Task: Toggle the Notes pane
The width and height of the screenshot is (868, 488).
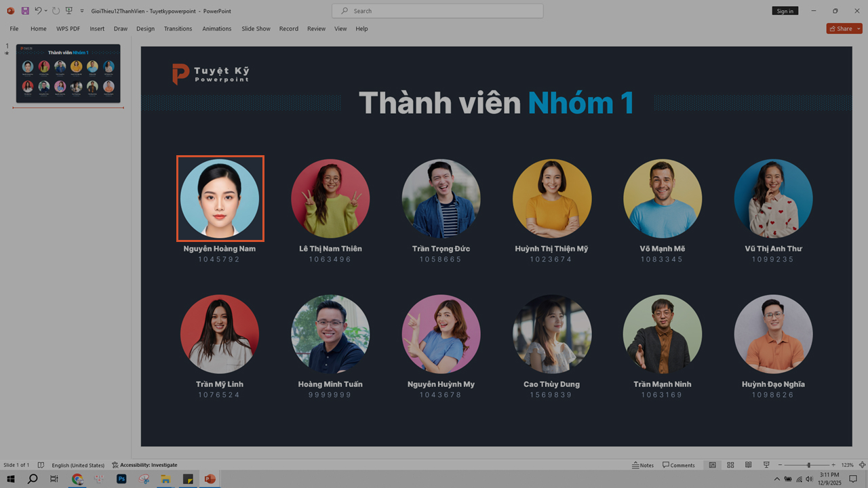Action: pos(642,465)
